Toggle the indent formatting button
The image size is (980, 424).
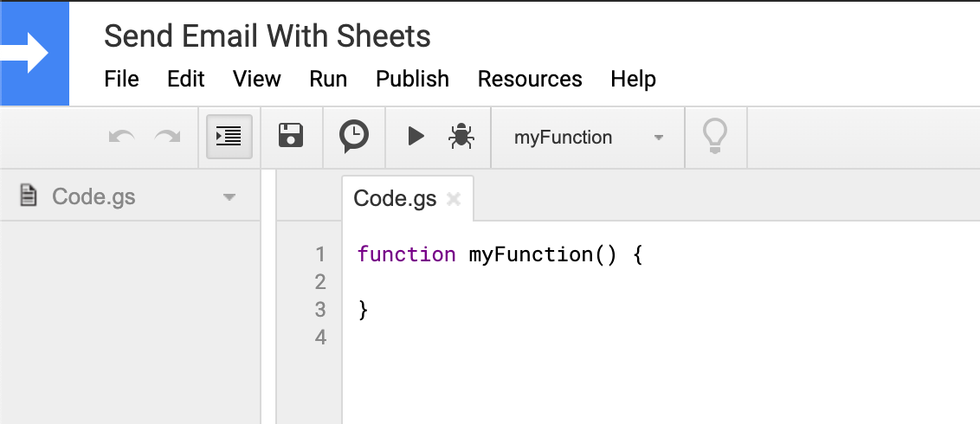coord(229,136)
